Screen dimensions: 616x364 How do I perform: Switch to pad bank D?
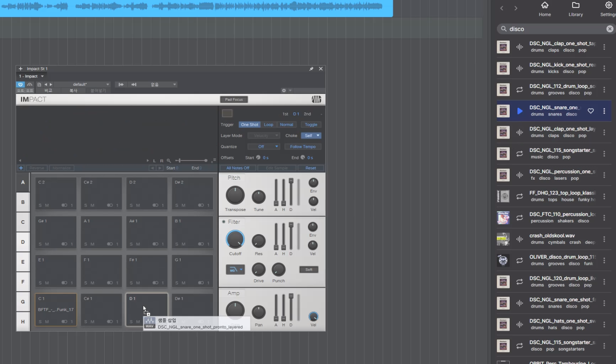(x=23, y=242)
